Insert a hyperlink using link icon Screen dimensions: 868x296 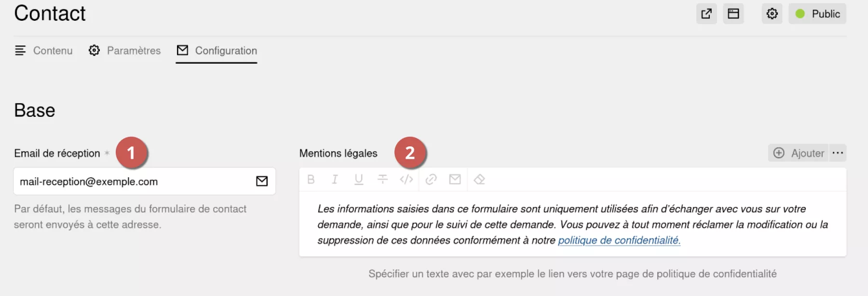[431, 180]
